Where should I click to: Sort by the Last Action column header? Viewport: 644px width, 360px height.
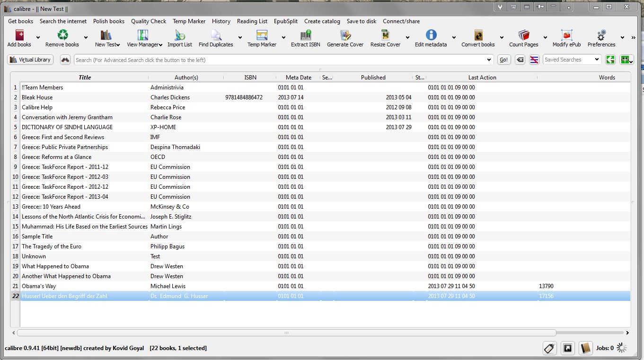pos(482,77)
